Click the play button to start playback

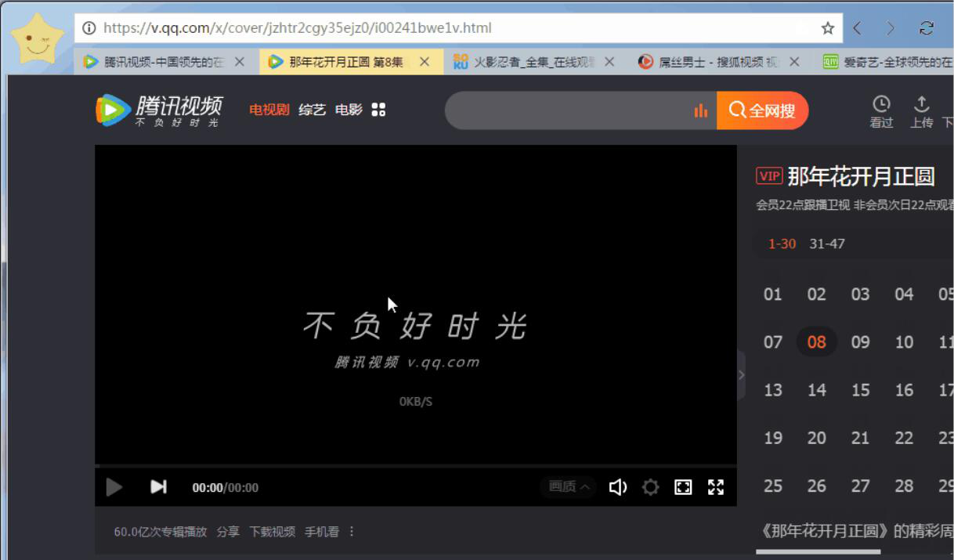[114, 486]
